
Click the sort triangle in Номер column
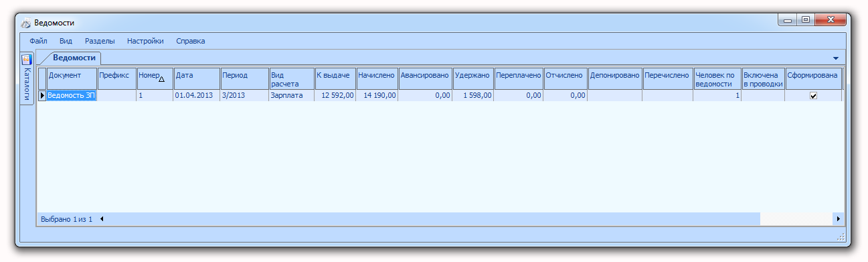pos(161,79)
